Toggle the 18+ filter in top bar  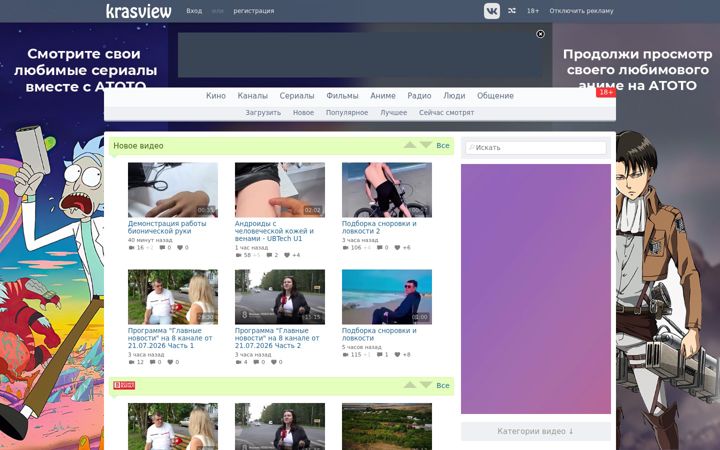point(533,11)
